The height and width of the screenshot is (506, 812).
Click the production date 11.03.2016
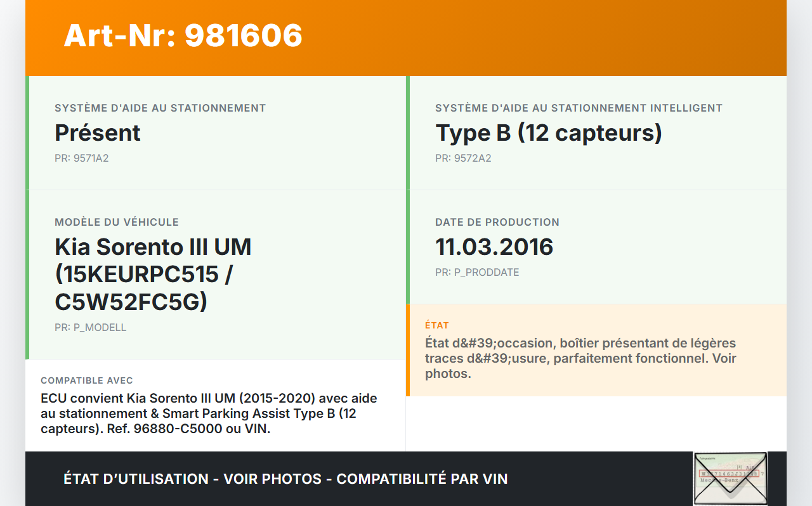click(494, 247)
